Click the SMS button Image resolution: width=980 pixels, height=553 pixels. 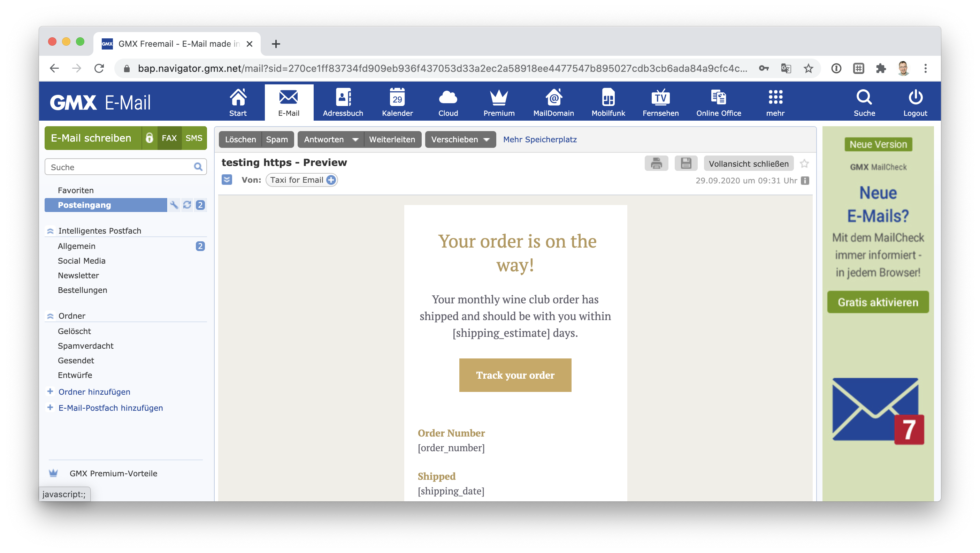194,138
